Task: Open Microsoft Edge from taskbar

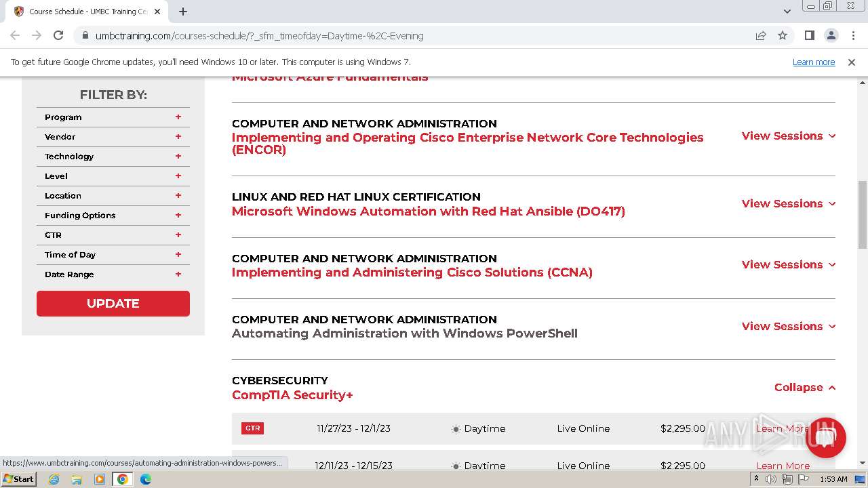Action: pos(146,479)
